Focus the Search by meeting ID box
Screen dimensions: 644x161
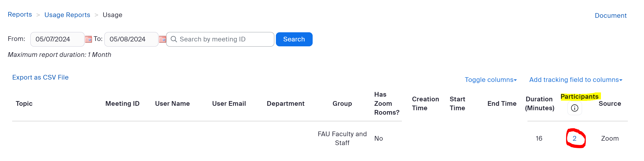click(x=223, y=39)
